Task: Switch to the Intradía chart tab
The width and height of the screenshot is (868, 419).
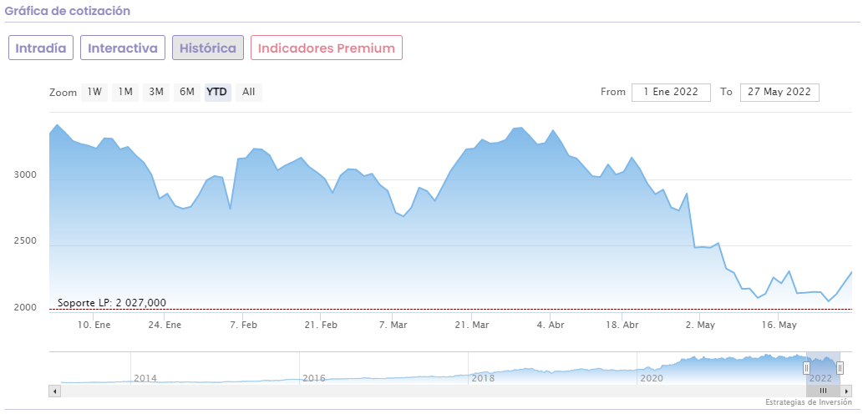Action: (x=41, y=48)
